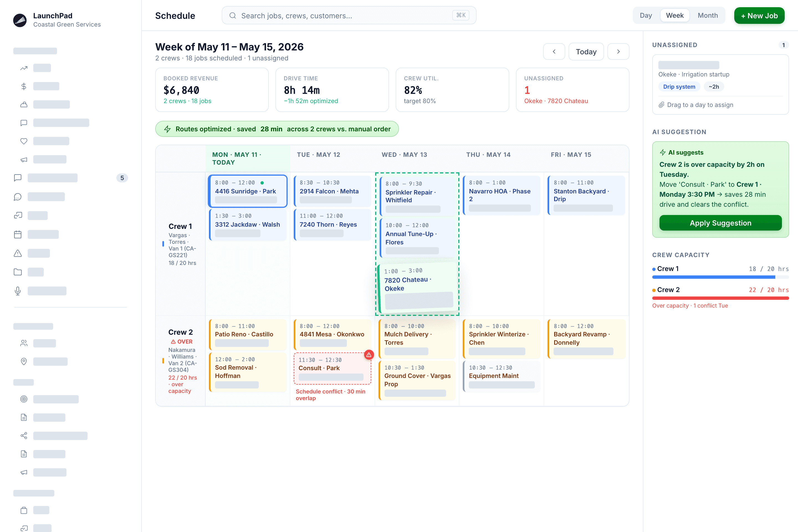
Task: Click the Okeke · Irrigation startup unassigned card
Action: click(x=720, y=85)
